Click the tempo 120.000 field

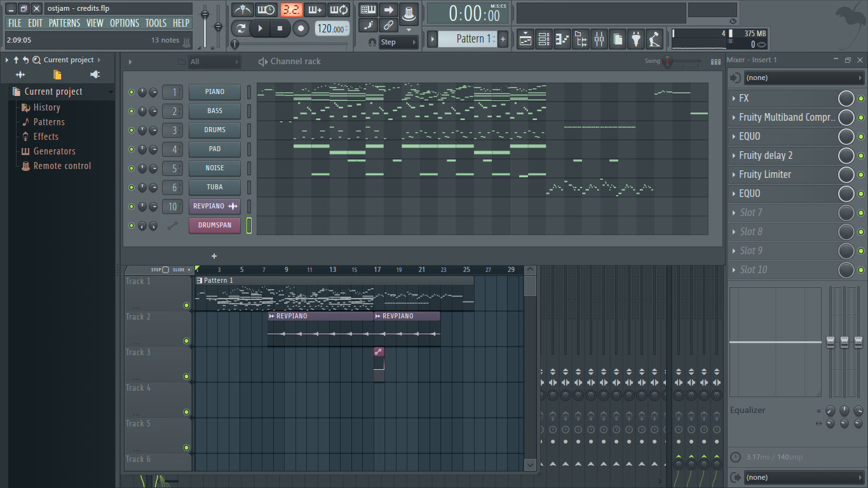[x=332, y=29]
